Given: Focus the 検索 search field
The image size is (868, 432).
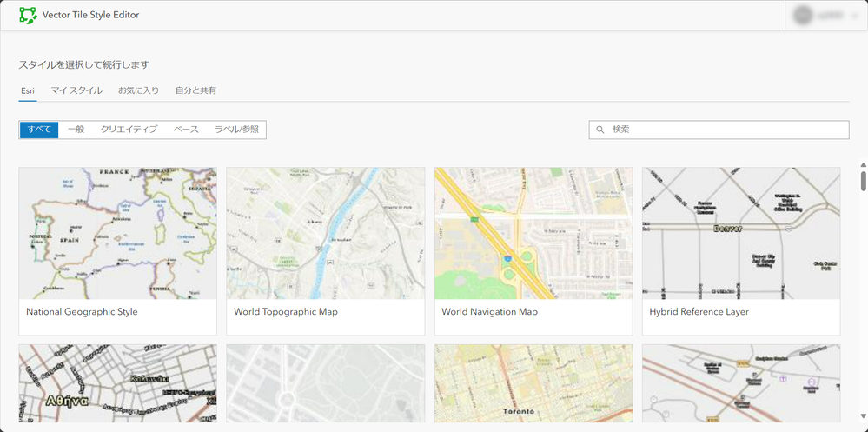Looking at the screenshot, I should (726, 130).
